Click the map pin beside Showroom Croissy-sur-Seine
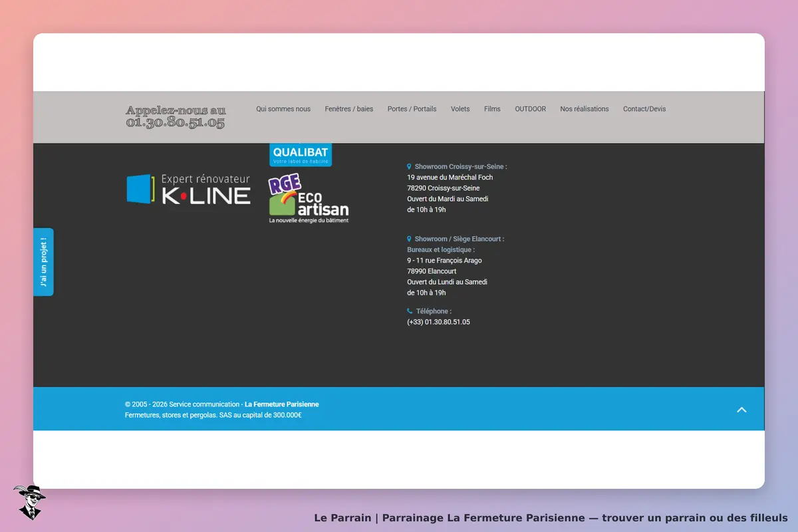The width and height of the screenshot is (798, 532). pyautogui.click(x=409, y=167)
